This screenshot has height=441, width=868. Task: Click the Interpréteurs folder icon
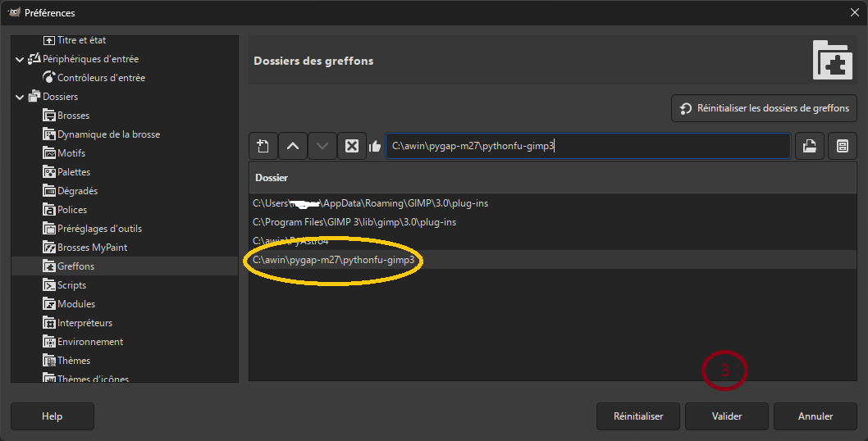[49, 323]
